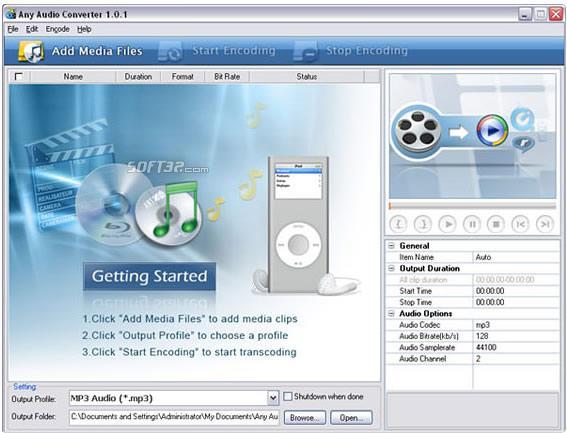The width and height of the screenshot is (567, 433).
Task: Click the Any Audio Converter title bar icon
Action: click(x=11, y=14)
